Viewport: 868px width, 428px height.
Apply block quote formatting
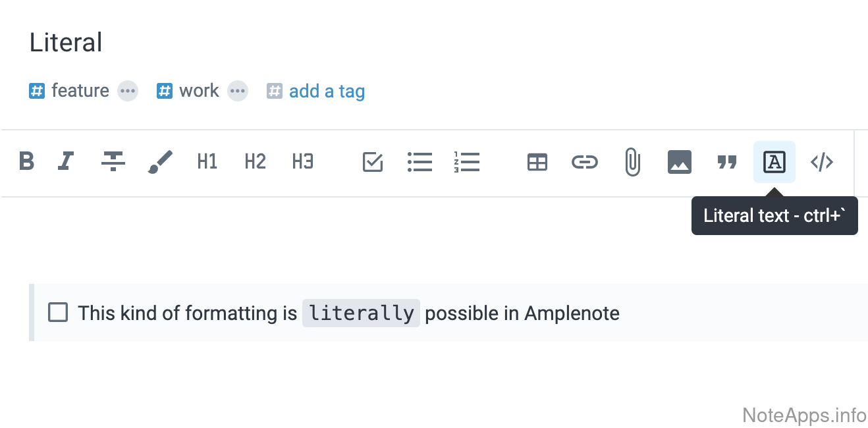tap(727, 162)
